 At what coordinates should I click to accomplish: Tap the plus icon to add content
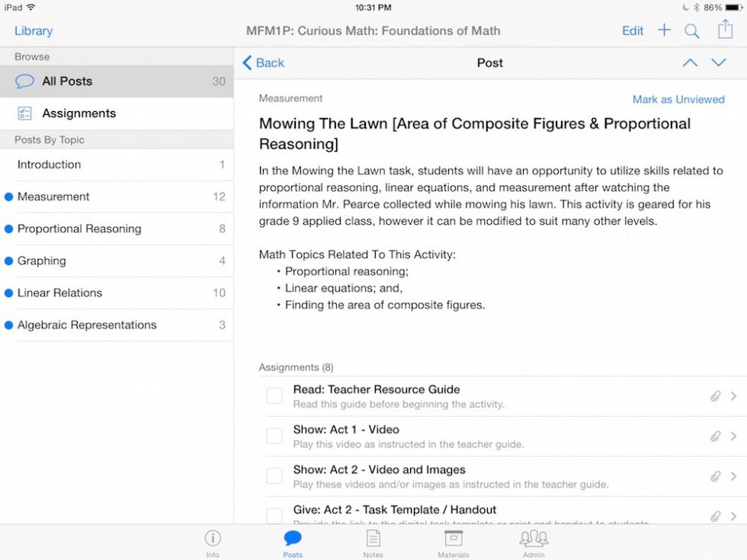pyautogui.click(x=664, y=30)
